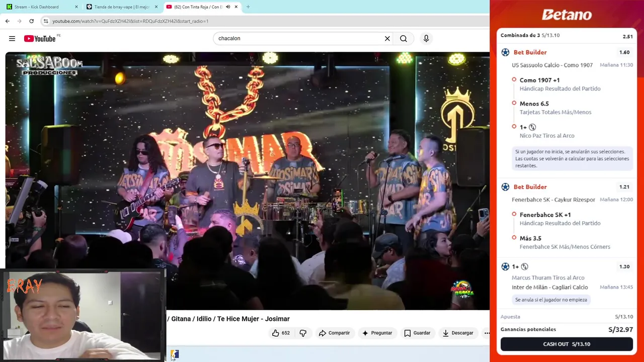
Task: Click the Descargar button
Action: [458, 333]
